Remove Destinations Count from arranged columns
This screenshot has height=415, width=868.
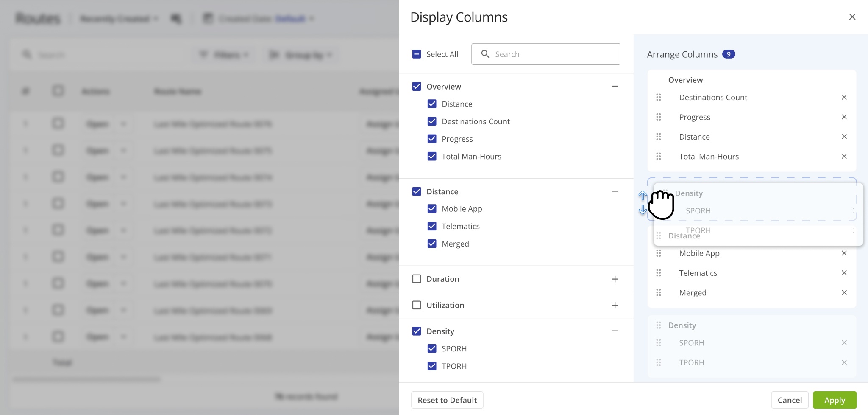pyautogui.click(x=844, y=97)
